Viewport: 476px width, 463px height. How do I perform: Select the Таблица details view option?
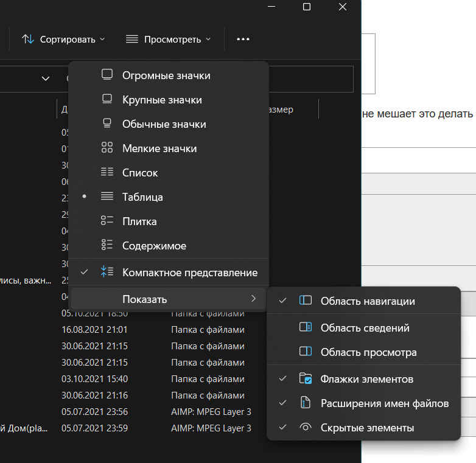169,197
